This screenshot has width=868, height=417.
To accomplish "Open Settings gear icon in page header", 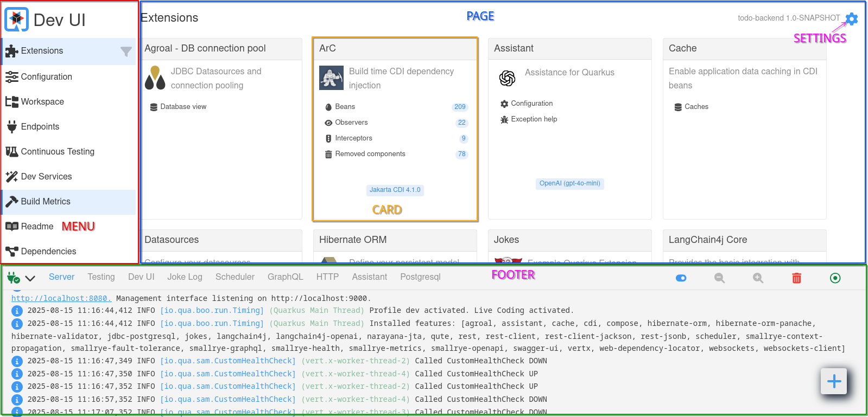I will pyautogui.click(x=852, y=19).
